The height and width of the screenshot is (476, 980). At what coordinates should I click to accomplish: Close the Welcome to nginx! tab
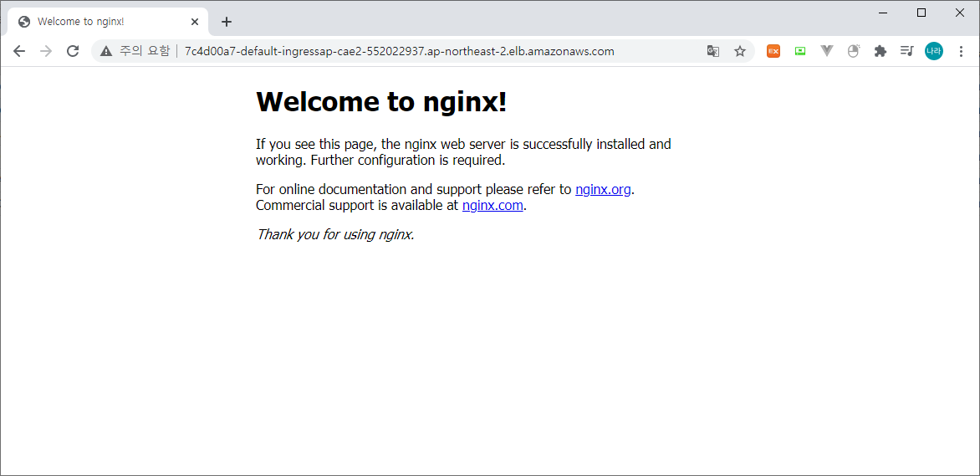(x=195, y=22)
